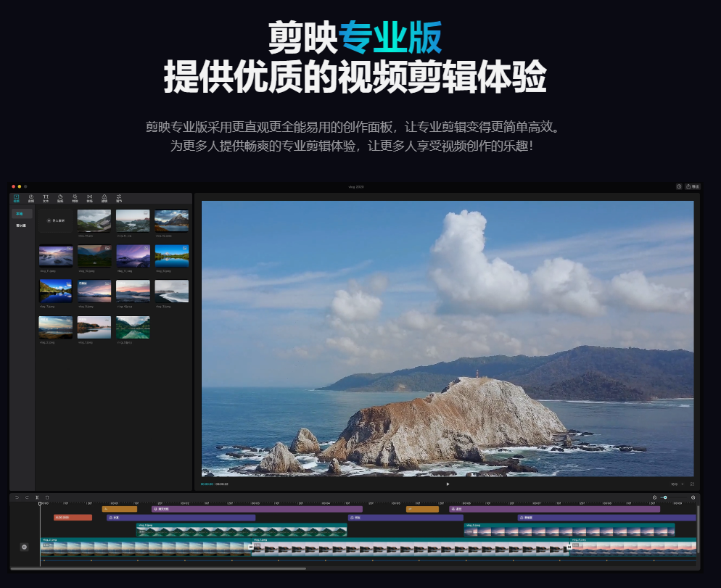721x588 pixels.
Task: Select the red VLOG 2020 text clip
Action: [73, 518]
